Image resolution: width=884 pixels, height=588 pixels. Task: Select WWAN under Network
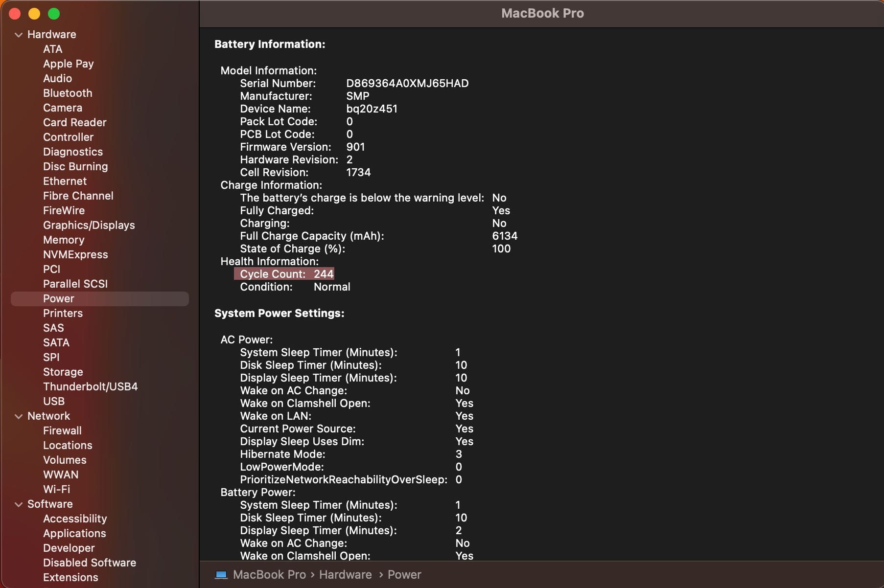[x=61, y=475]
